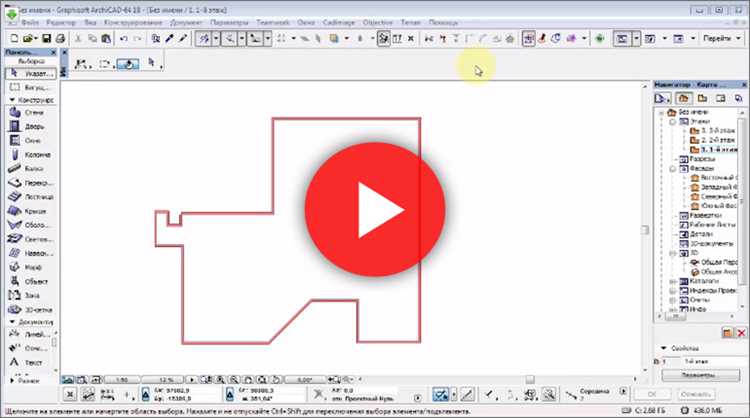Toggle the Arrow (Указатель) selection tool

coord(31,73)
